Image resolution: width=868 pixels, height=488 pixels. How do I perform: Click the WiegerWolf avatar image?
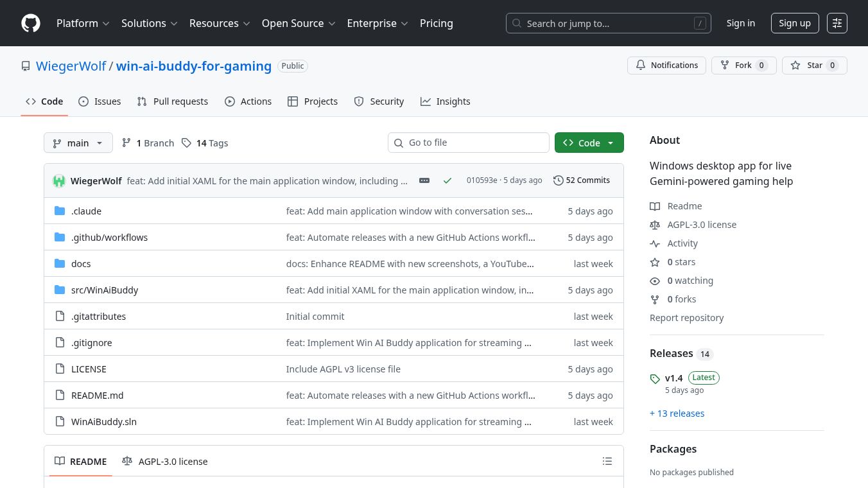59,180
